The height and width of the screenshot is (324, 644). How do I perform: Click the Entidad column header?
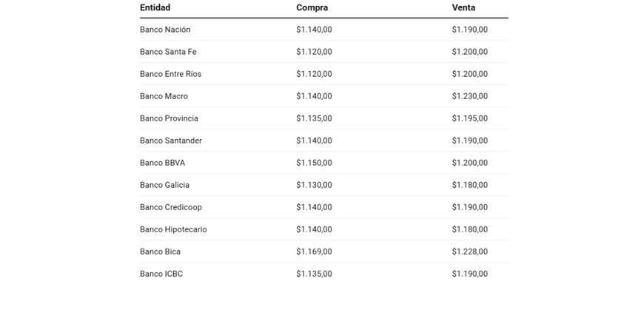click(155, 7)
